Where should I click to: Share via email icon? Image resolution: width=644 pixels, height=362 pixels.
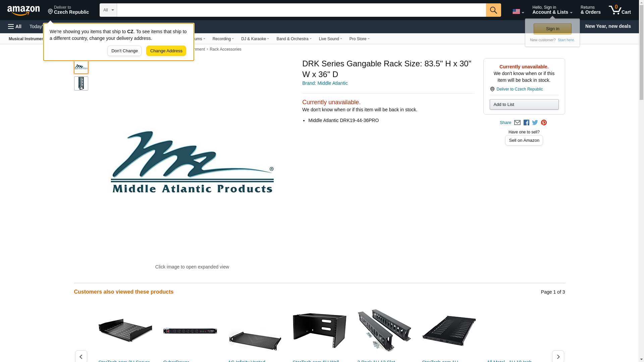point(517,123)
